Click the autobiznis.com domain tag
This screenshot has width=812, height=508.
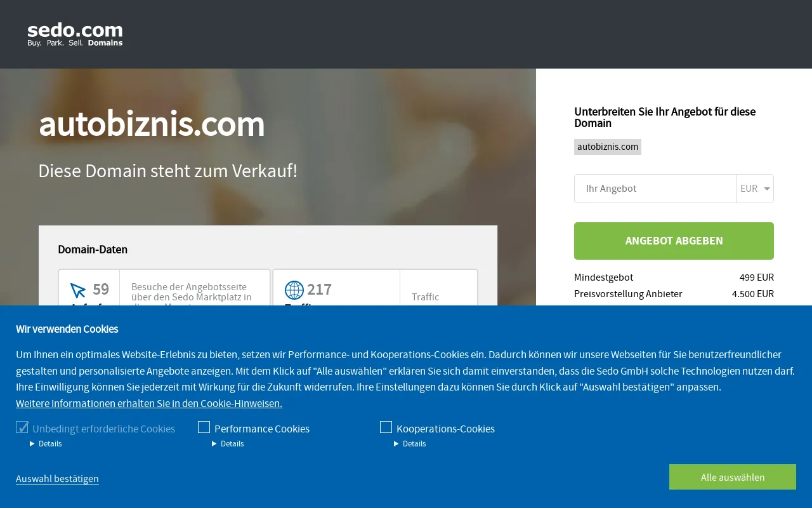(608, 147)
